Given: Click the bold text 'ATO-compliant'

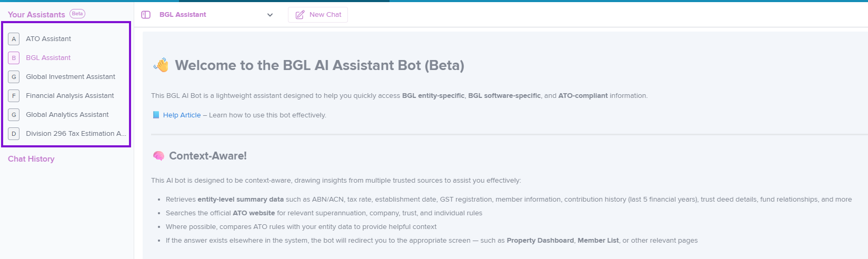Looking at the screenshot, I should (583, 96).
